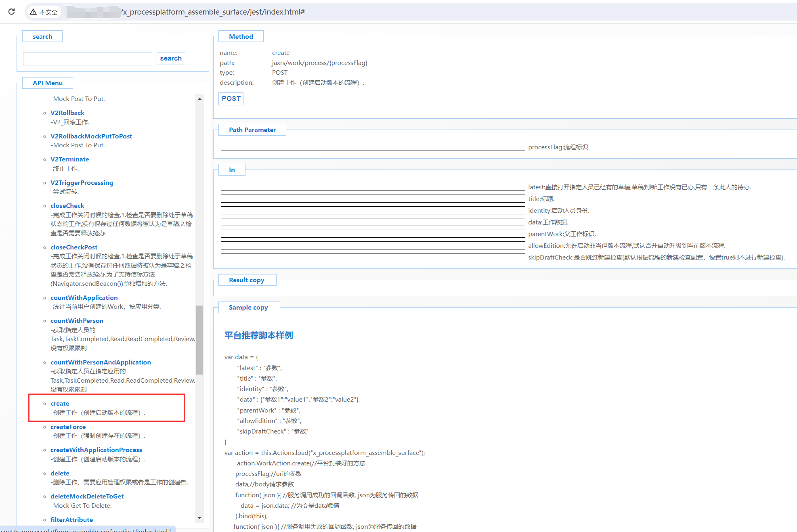The image size is (797, 532).
Task: Select the delete API method
Action: tap(60, 473)
